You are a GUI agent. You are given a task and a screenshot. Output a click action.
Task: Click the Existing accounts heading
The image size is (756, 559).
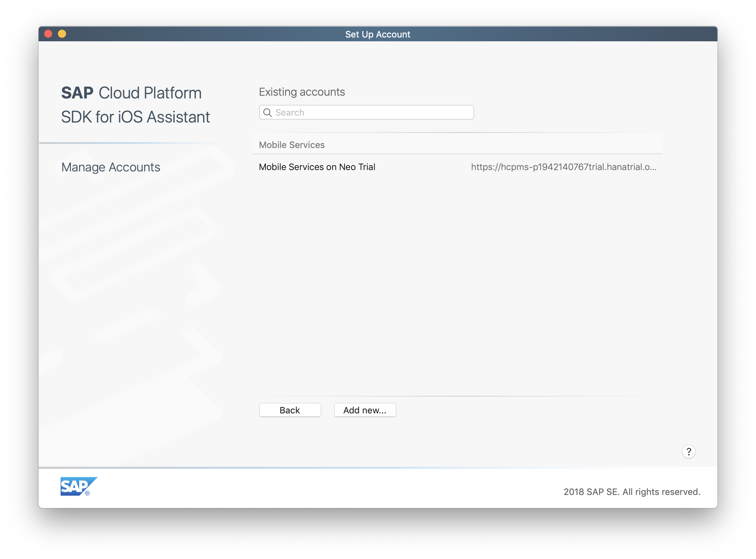pyautogui.click(x=302, y=92)
